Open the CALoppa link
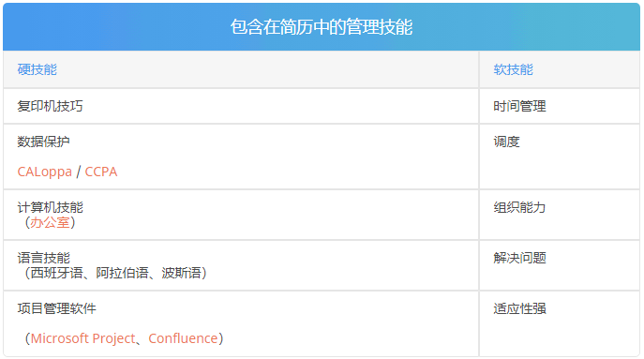This screenshot has height=359, width=644. tap(44, 172)
